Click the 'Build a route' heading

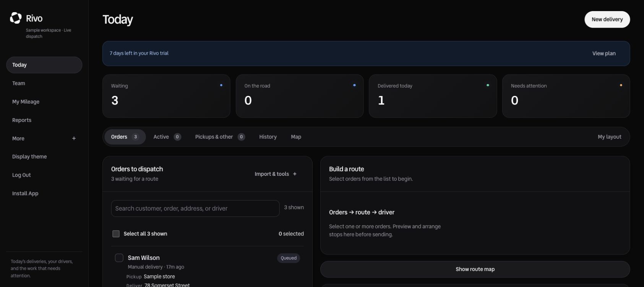[x=347, y=169]
